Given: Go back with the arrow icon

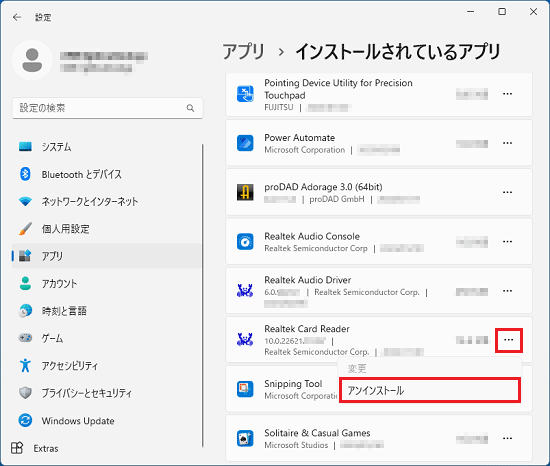Looking at the screenshot, I should click(x=17, y=17).
